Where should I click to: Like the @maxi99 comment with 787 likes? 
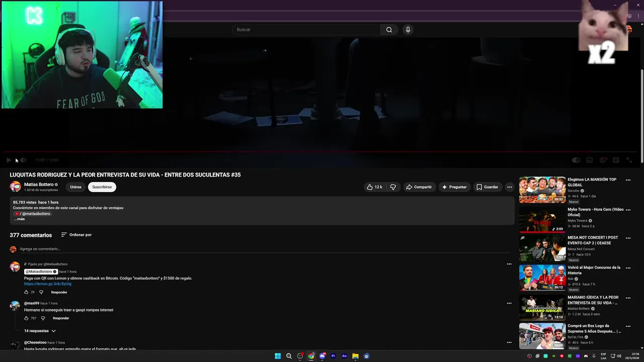(27, 318)
